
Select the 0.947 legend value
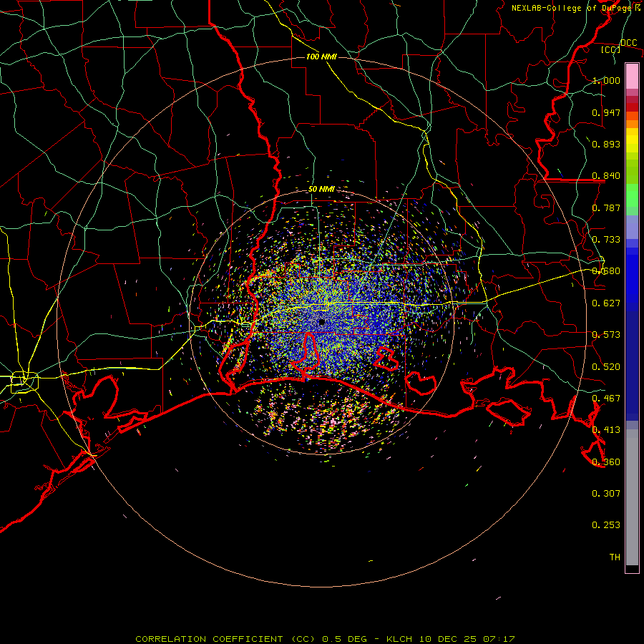(x=606, y=112)
